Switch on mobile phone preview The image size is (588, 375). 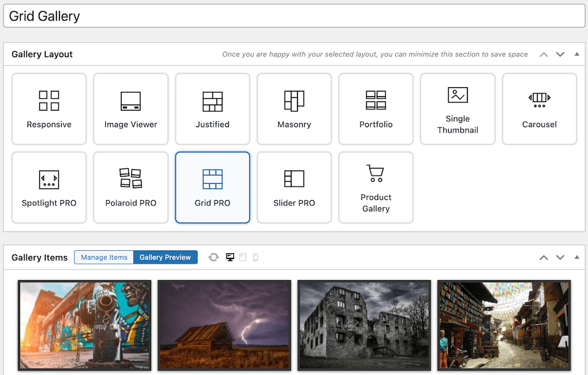pos(255,257)
